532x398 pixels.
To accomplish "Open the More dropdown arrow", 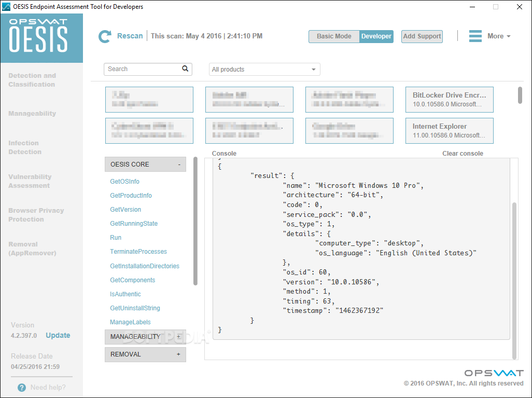I will coord(509,36).
